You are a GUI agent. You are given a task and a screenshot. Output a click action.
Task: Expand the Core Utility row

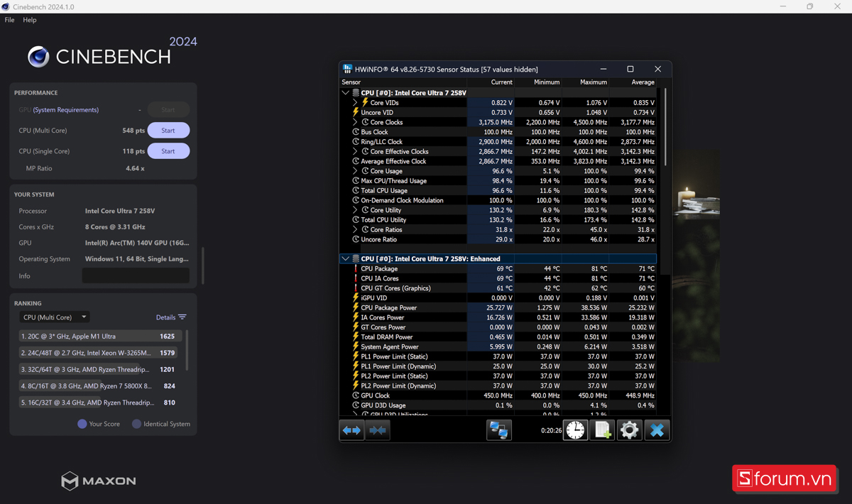pos(355,210)
